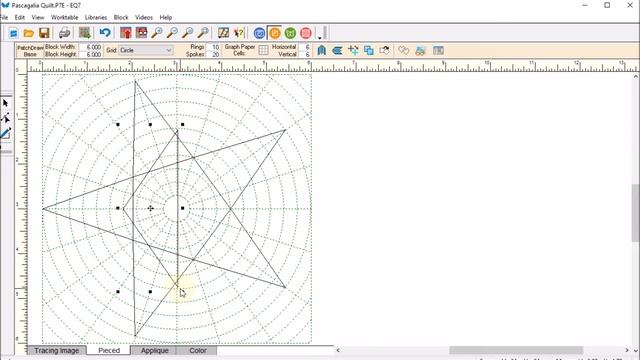Click the horizontal scrollbar thumb

click(x=516, y=350)
